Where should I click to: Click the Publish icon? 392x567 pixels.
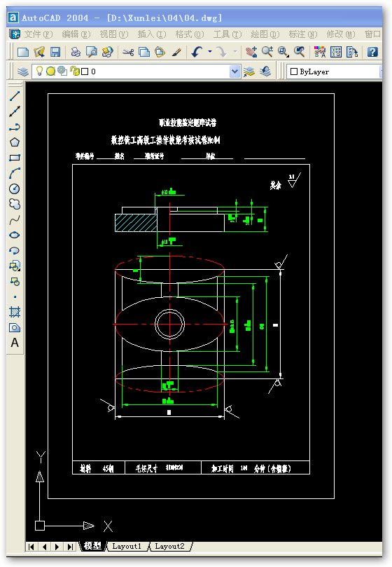(107, 52)
